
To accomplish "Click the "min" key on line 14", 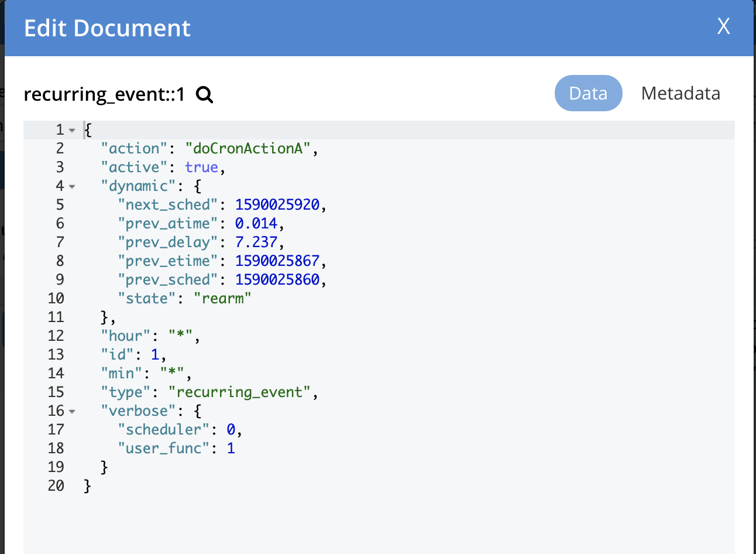I will 122,374.
